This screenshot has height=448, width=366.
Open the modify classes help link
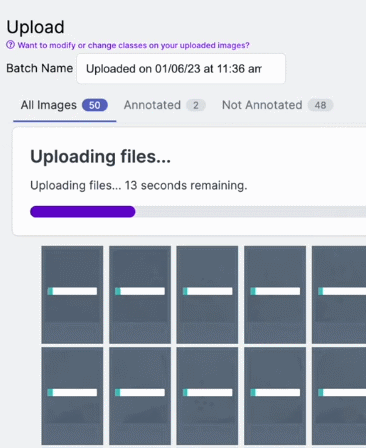(x=133, y=45)
